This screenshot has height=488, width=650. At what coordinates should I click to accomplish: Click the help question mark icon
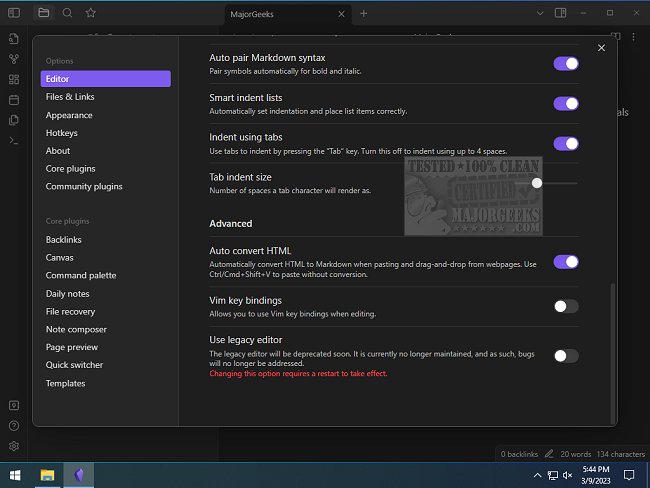click(x=14, y=425)
